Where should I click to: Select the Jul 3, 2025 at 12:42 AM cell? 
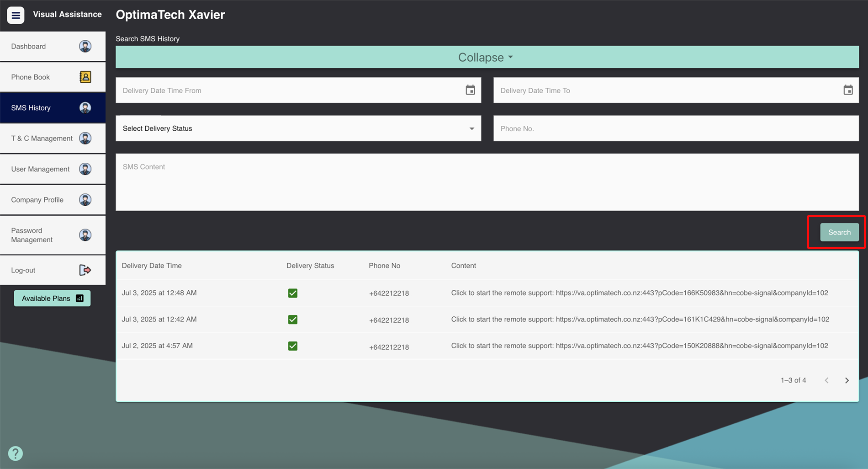pyautogui.click(x=159, y=320)
